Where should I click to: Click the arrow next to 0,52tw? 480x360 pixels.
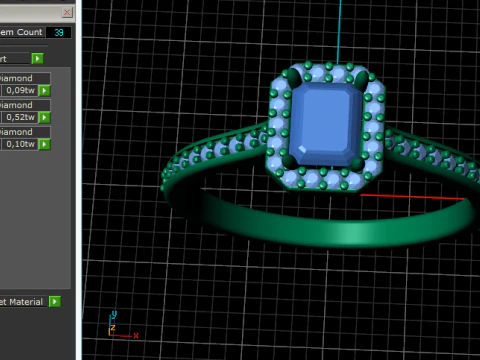(44, 117)
